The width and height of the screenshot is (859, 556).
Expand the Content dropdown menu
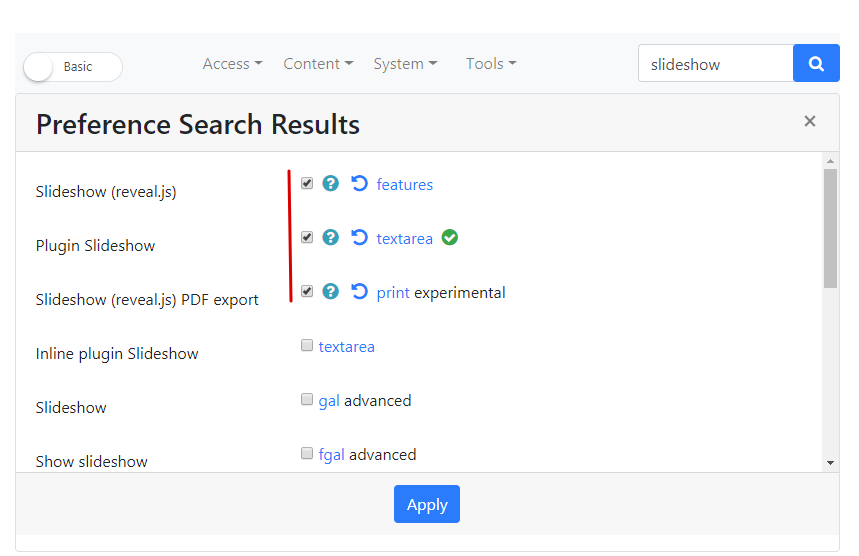(x=318, y=64)
